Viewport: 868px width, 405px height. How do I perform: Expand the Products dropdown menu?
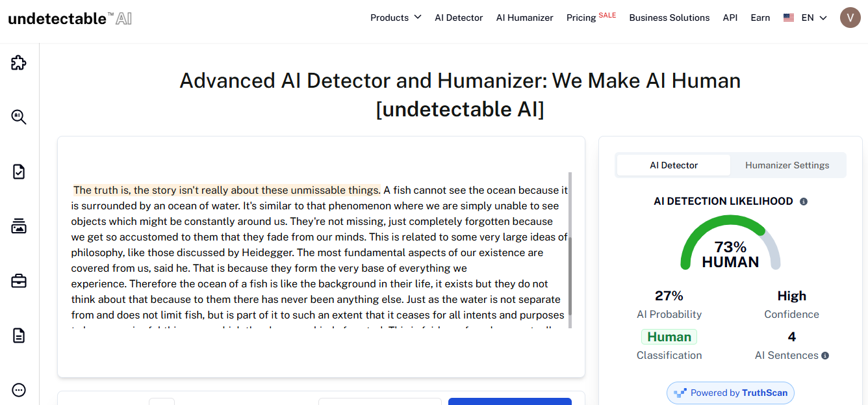pyautogui.click(x=396, y=18)
